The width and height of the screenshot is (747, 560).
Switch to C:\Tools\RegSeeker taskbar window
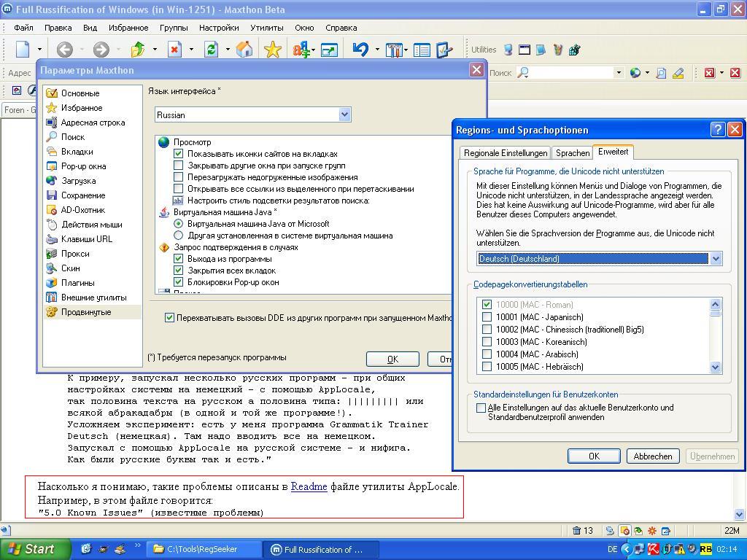coord(203,549)
